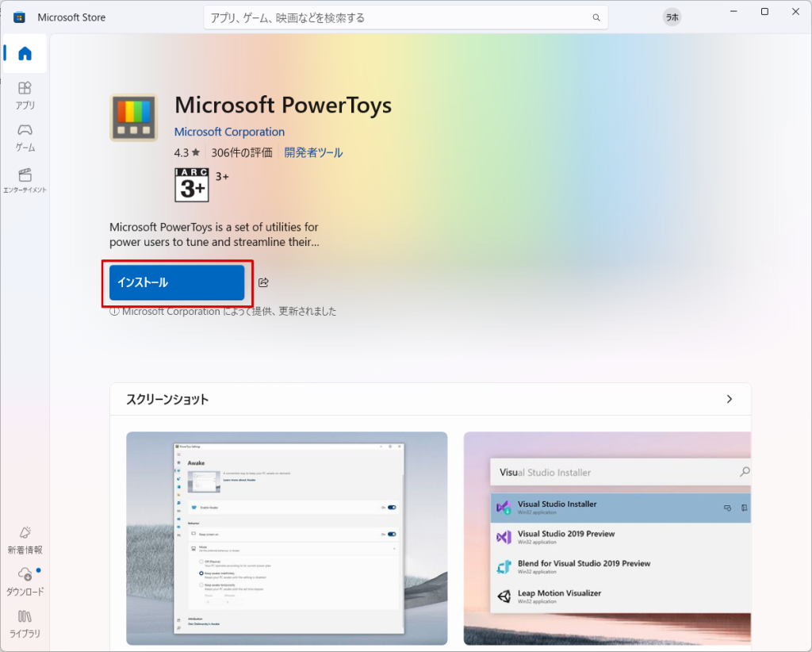Open the ゲーム section in sidebar

(x=25, y=137)
